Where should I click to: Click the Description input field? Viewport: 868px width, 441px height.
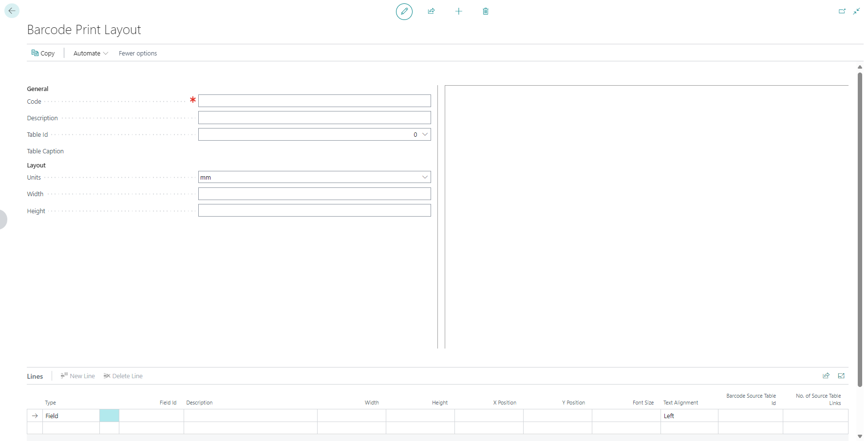pyautogui.click(x=314, y=118)
